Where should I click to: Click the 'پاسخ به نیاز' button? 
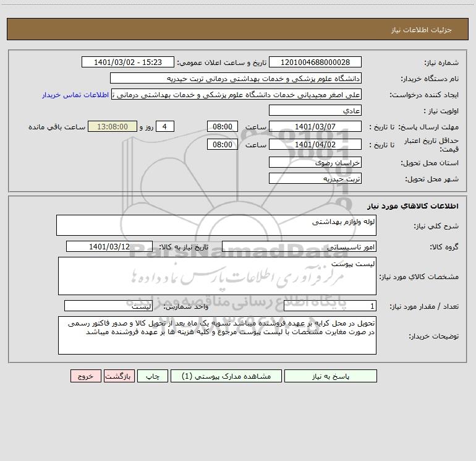[x=331, y=376]
